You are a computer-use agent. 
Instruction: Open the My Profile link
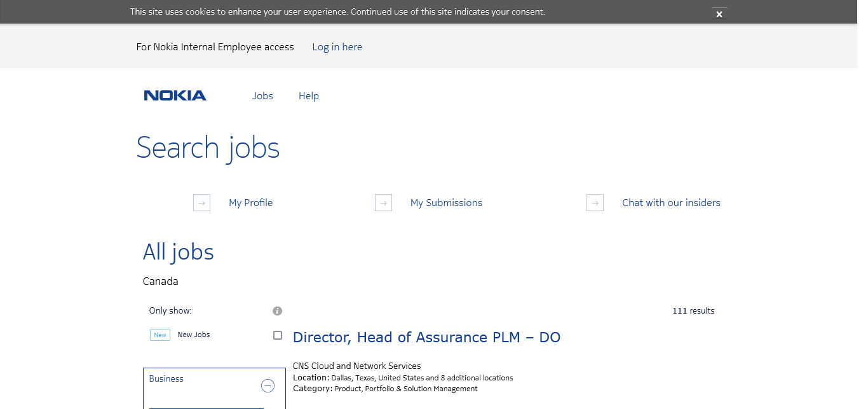[250, 203]
